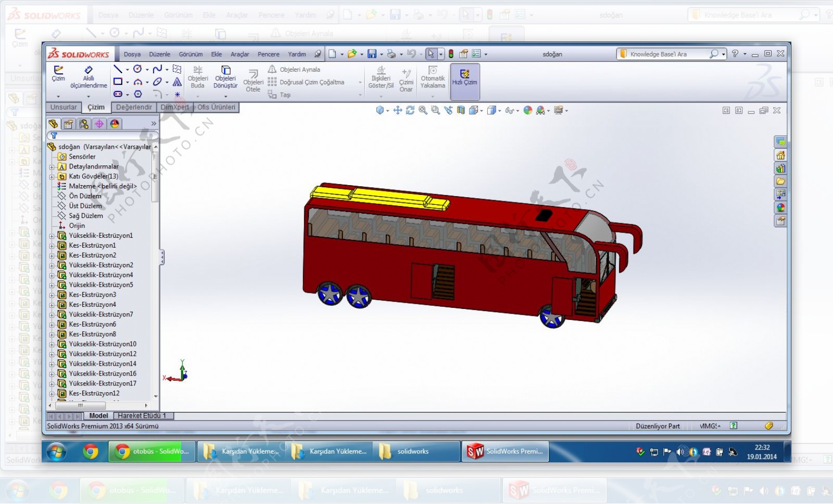833x504 pixels.
Task: Switch to the Değerlendir tab
Action: 134,107
